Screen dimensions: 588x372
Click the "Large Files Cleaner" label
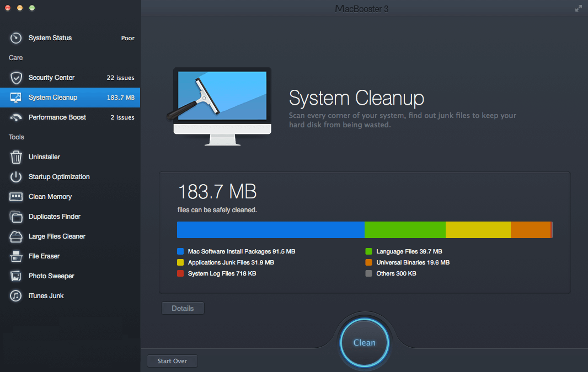point(57,236)
